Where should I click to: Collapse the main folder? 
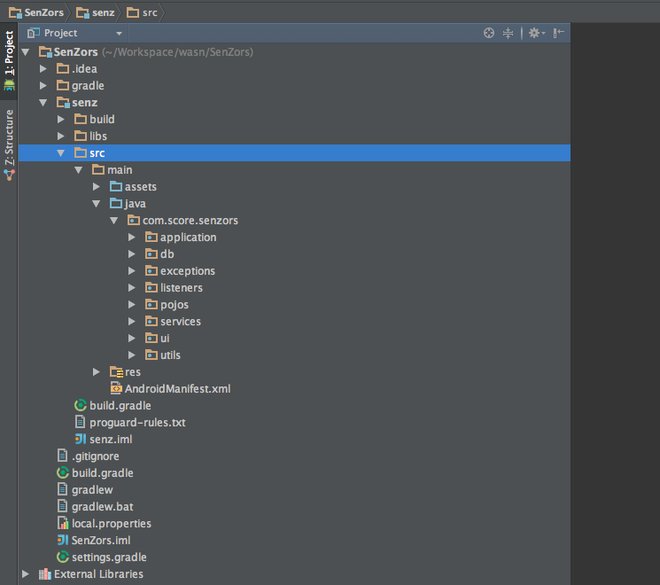78,170
